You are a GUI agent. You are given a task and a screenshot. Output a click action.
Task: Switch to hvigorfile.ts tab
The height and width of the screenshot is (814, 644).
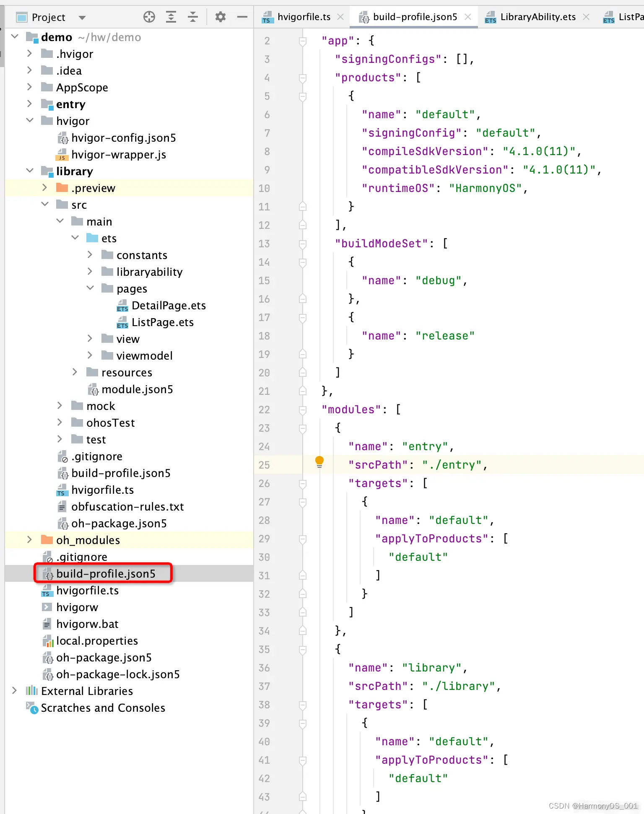point(304,17)
